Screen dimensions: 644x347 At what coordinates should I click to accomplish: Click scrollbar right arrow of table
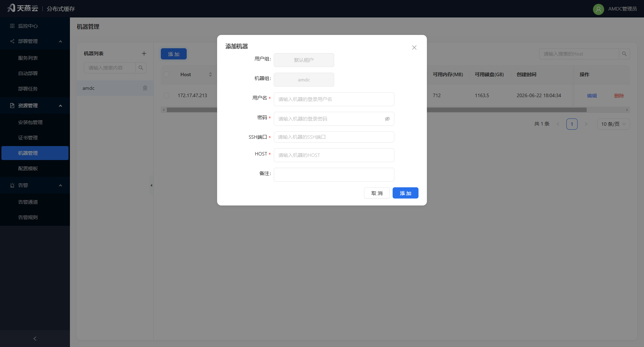(x=627, y=110)
